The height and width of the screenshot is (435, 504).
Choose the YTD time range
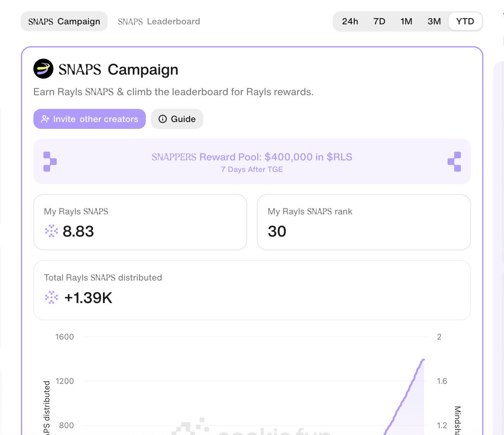(x=465, y=21)
